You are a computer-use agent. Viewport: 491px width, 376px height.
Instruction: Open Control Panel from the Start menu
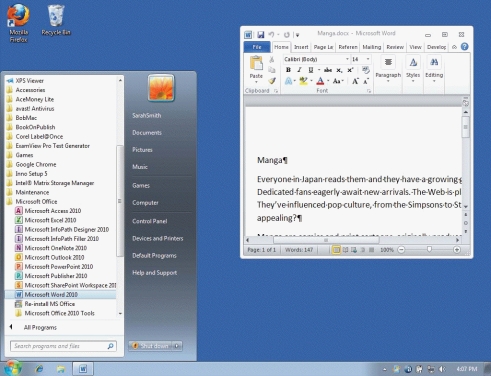[x=149, y=221]
